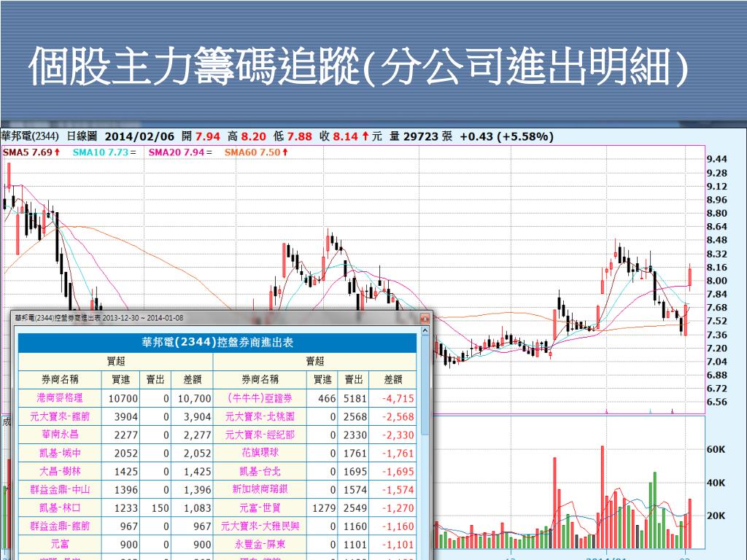
Task: Click the 差額 value -2,568
Action: (398, 416)
